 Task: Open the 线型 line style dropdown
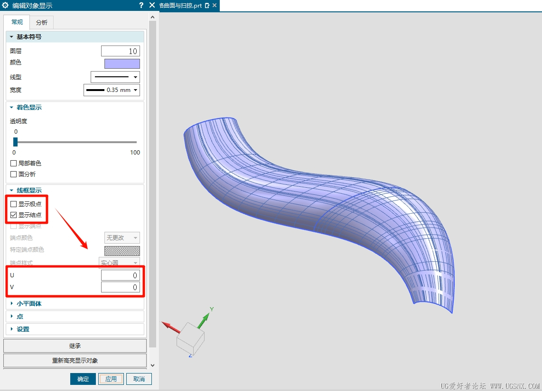115,77
